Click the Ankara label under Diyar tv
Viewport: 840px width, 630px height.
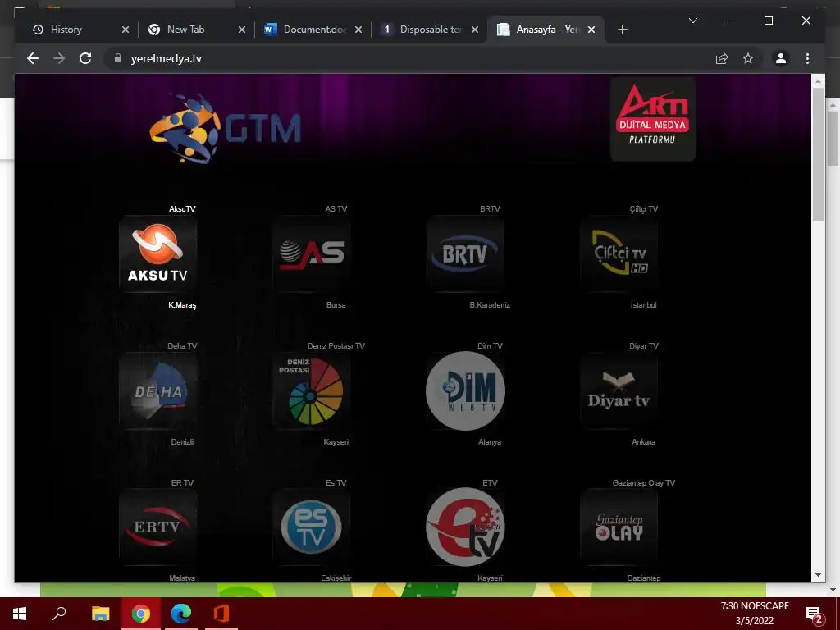[643, 442]
